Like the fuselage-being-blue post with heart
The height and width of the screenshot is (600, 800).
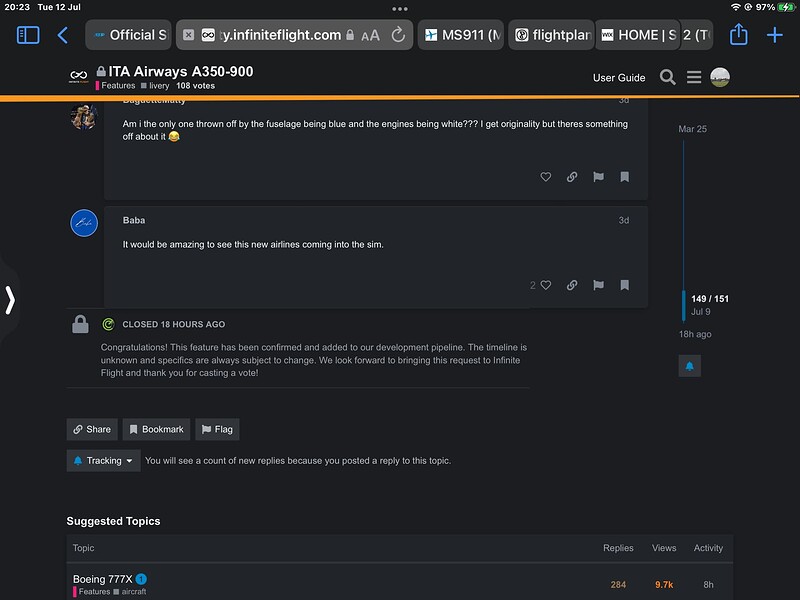pos(545,177)
